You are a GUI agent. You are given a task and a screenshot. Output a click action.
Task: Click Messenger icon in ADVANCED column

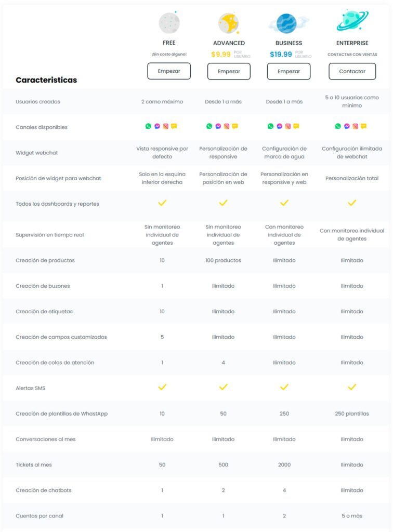click(218, 126)
